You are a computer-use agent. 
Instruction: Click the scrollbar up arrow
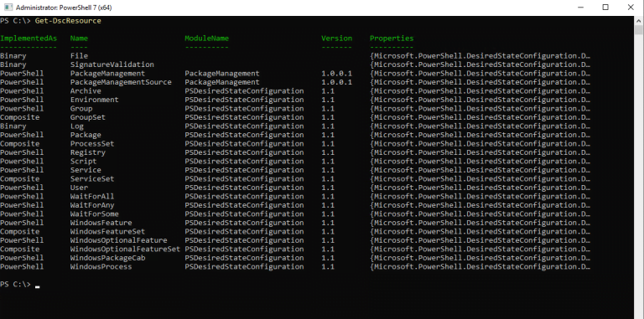coord(639,20)
